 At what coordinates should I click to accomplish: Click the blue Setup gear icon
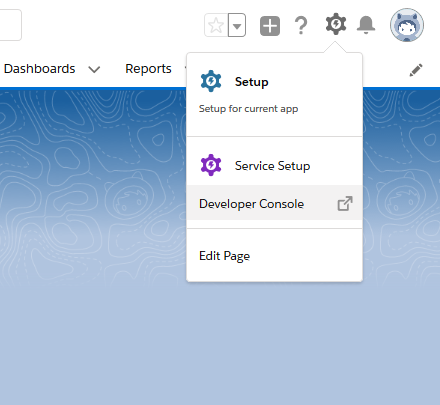click(x=211, y=81)
